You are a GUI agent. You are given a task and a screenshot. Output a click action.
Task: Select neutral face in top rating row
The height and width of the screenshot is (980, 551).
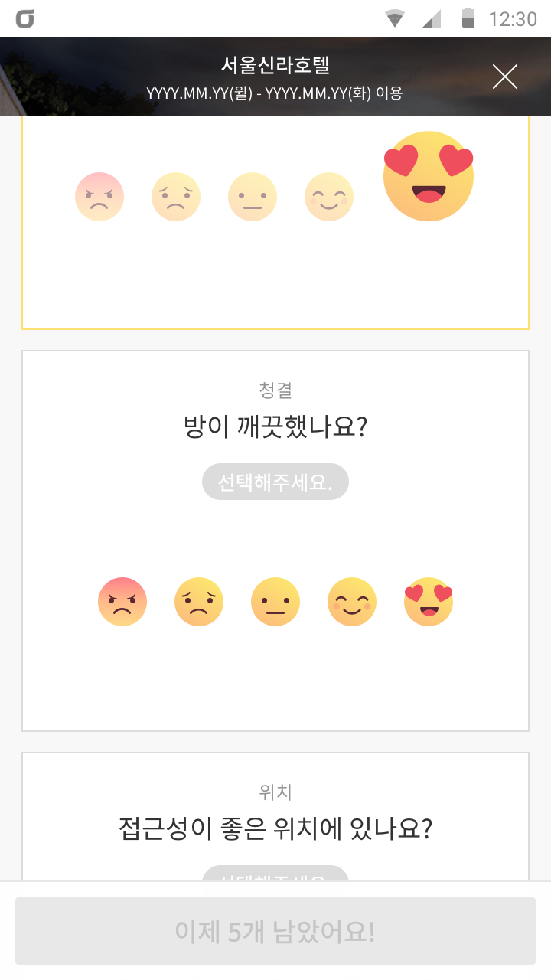[x=253, y=197]
